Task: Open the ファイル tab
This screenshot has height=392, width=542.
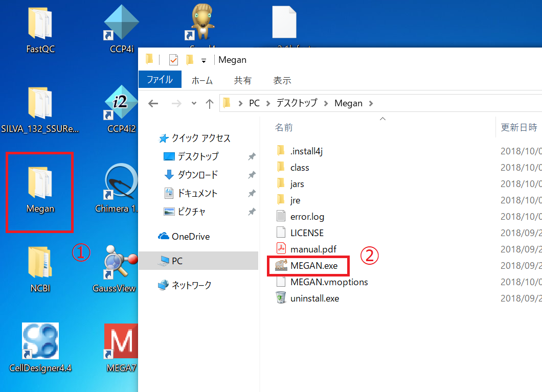Action: [x=160, y=79]
